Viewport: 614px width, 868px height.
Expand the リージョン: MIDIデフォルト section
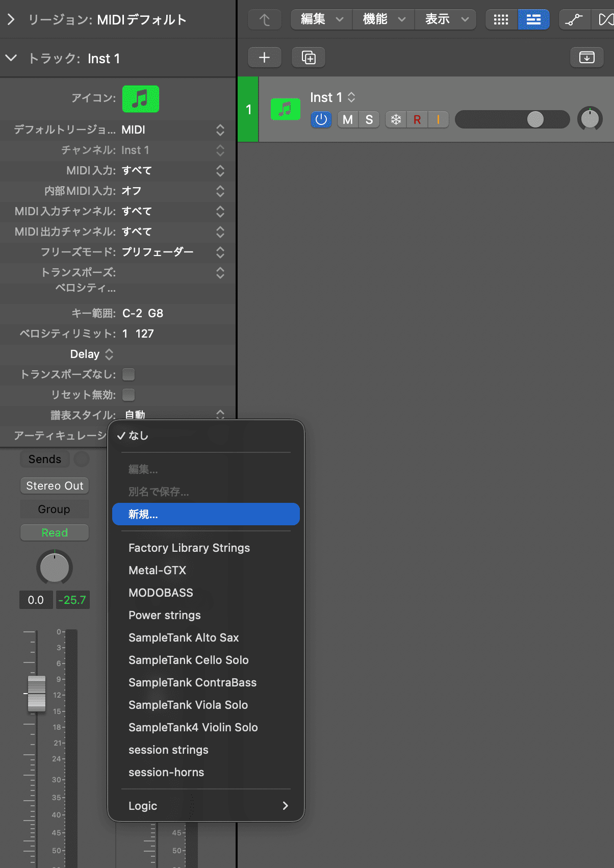tap(11, 19)
